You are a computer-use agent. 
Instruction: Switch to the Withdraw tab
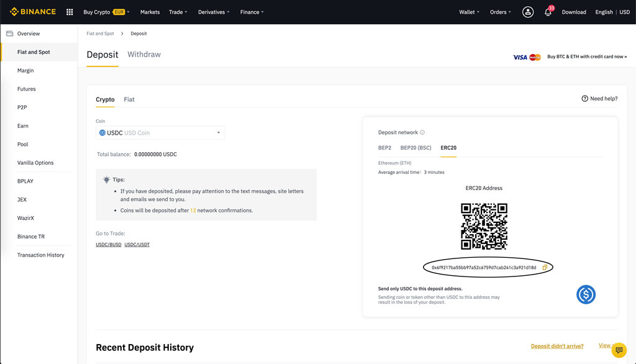144,55
